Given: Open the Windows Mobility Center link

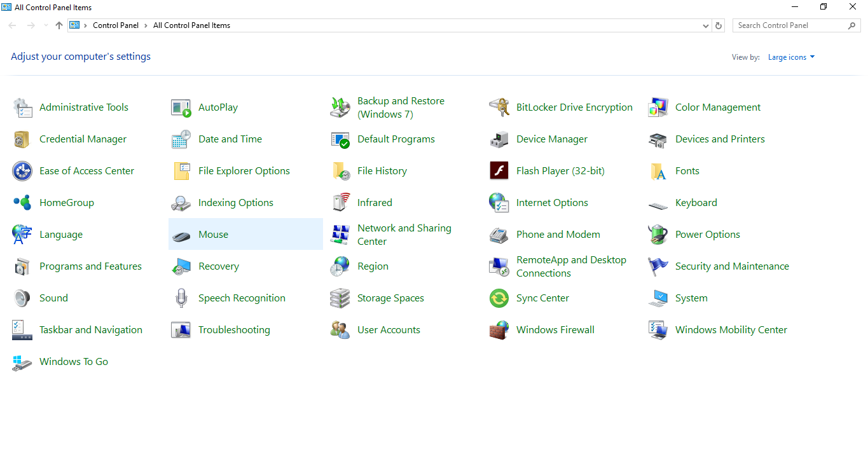Looking at the screenshot, I should click(x=731, y=330).
